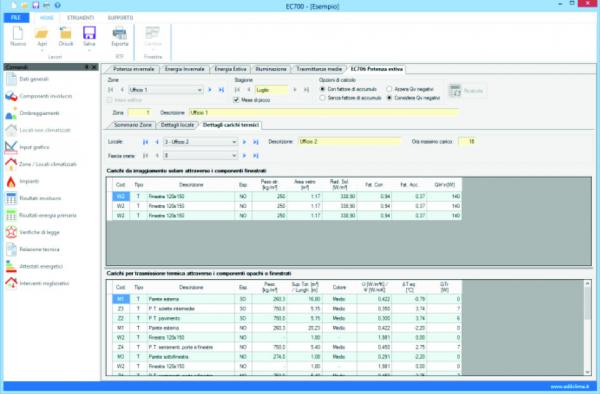
Task: Click the website link in status bar
Action: coord(570,387)
